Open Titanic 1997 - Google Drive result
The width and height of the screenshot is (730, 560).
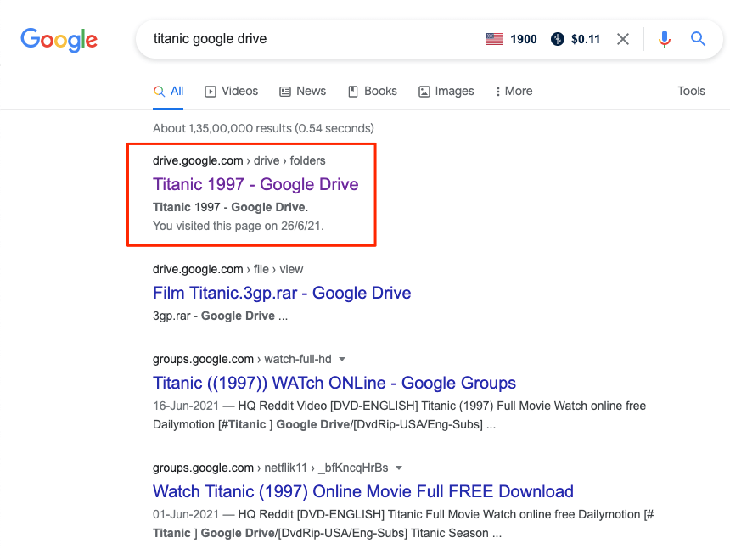tap(255, 184)
